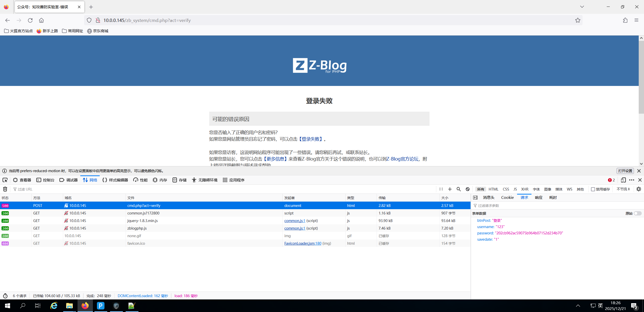Open the Firefox application menu
Screen dimensions: 644x312
click(636, 20)
